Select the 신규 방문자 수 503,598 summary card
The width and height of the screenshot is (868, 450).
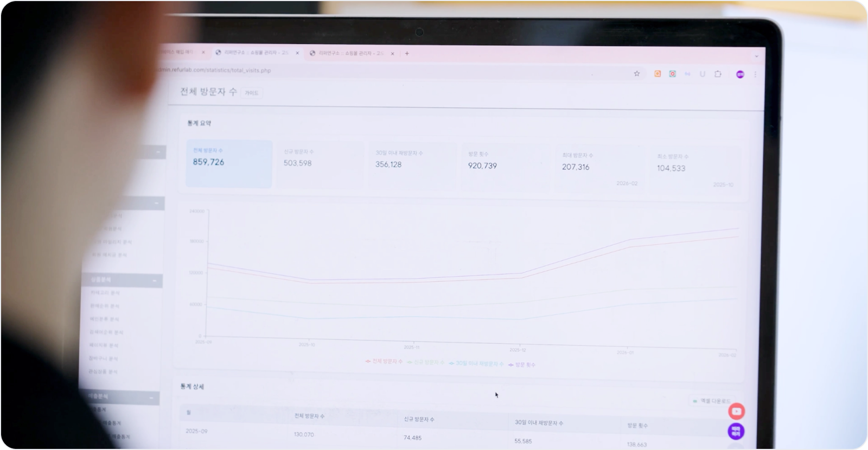point(320,165)
